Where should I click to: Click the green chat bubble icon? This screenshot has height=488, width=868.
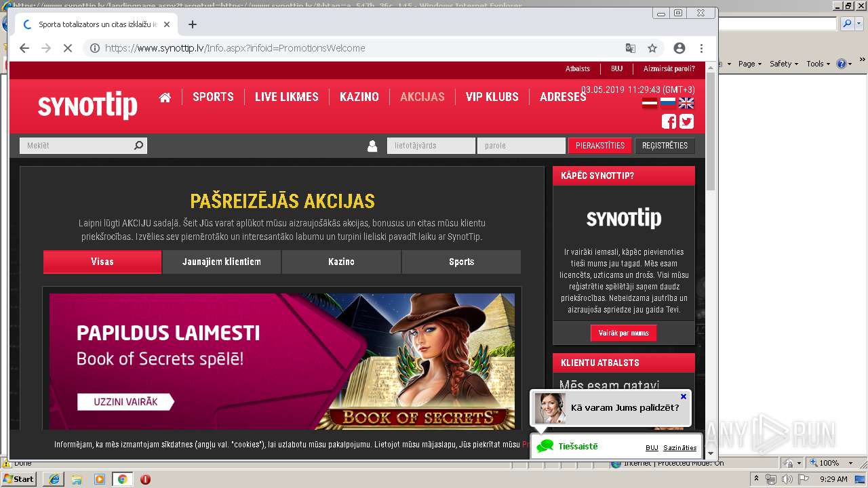click(545, 447)
